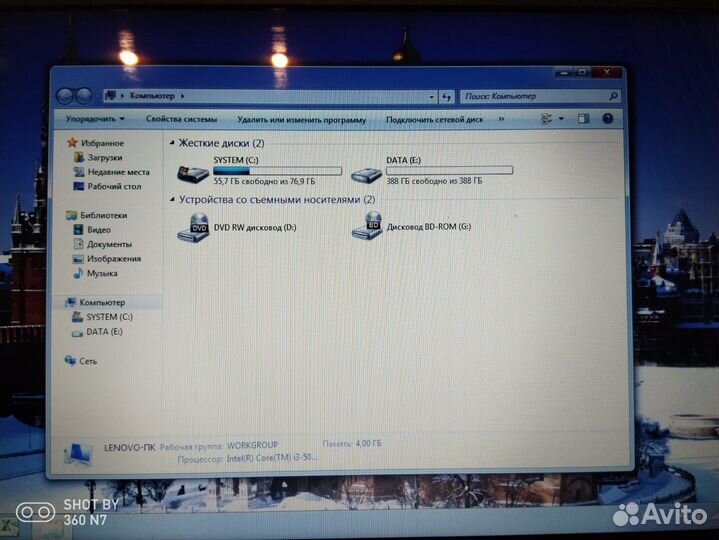Image resolution: width=719 pixels, height=540 pixels.
Task: Select the Сеть label in sidebar
Action: (x=88, y=361)
